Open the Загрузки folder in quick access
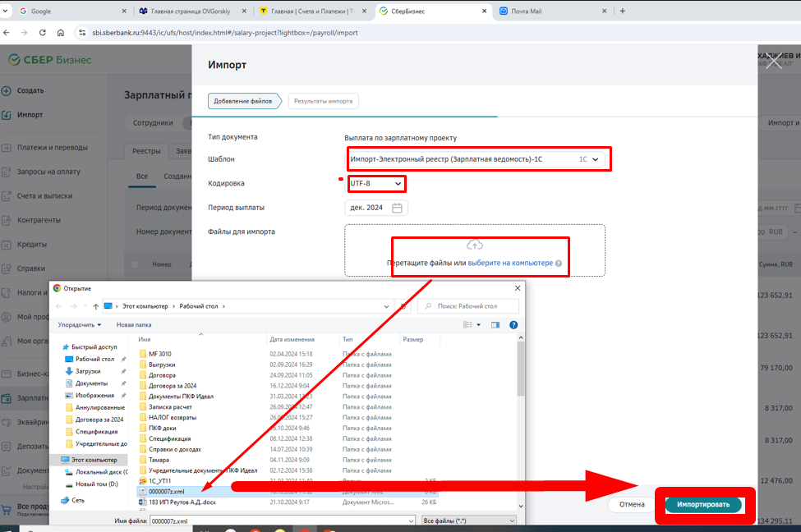This screenshot has height=532, width=801. tap(88, 371)
